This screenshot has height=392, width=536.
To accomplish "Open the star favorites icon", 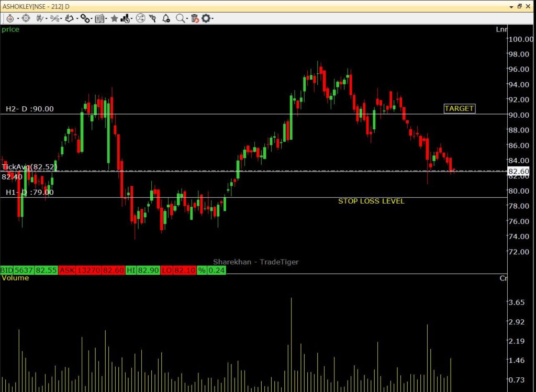I will [x=115, y=18].
